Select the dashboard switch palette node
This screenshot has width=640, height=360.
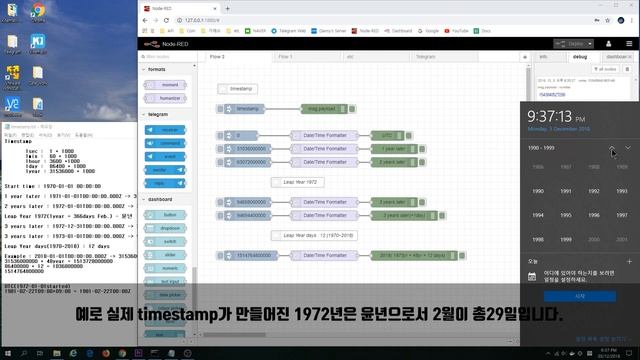pyautogui.click(x=165, y=242)
